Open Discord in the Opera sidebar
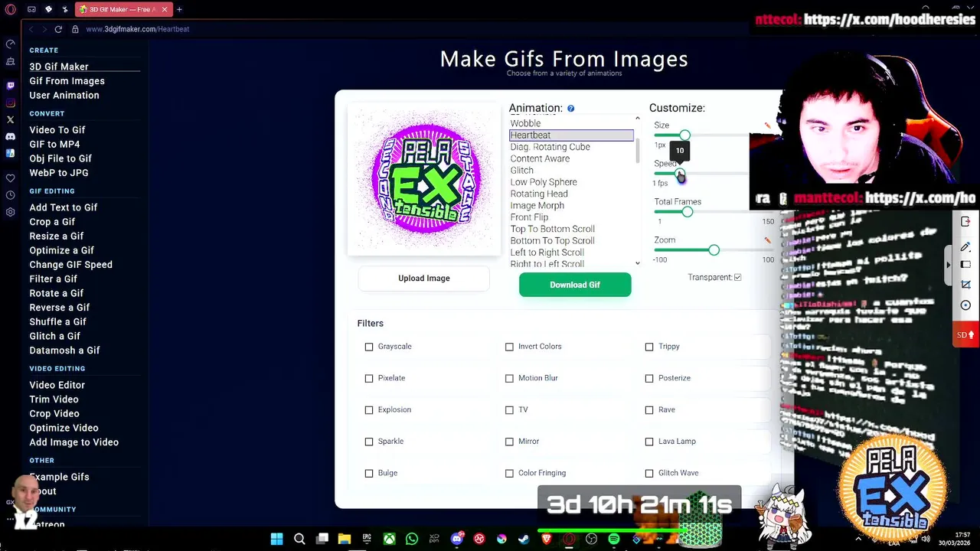980x551 pixels. [10, 136]
